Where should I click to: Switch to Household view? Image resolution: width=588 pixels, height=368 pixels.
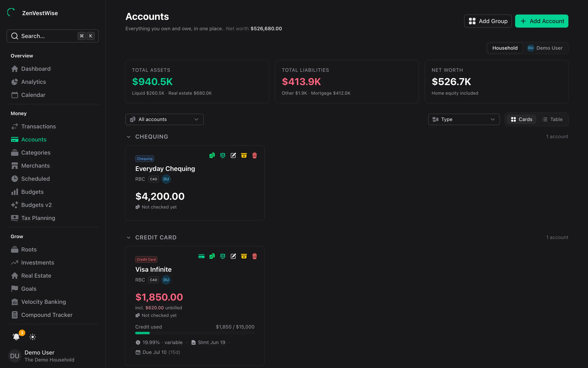[505, 48]
